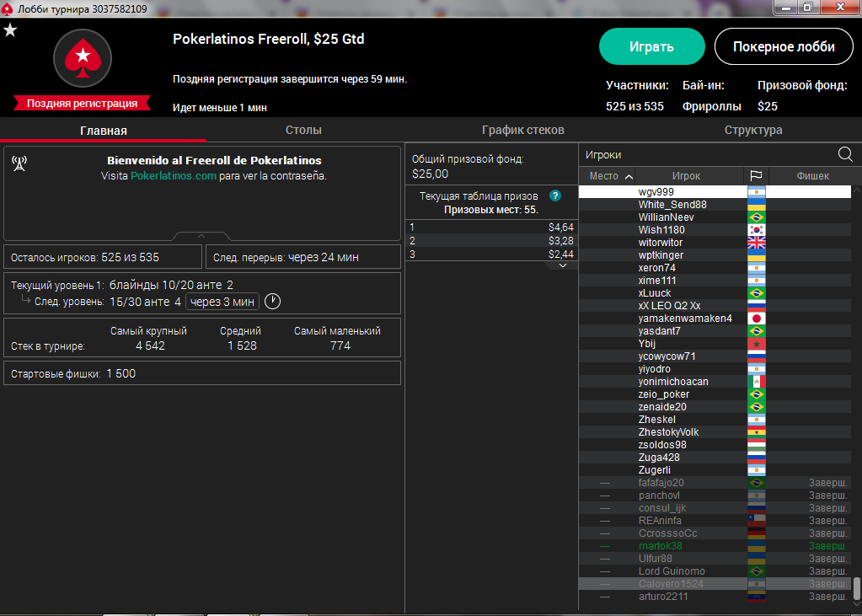The image size is (862, 616).
Task: Sort by Игрок column header
Action: (x=686, y=176)
